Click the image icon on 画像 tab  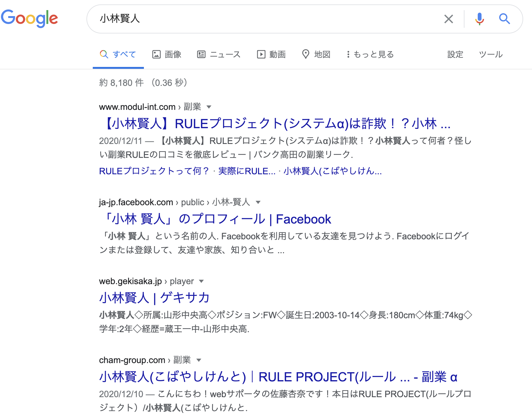point(157,54)
